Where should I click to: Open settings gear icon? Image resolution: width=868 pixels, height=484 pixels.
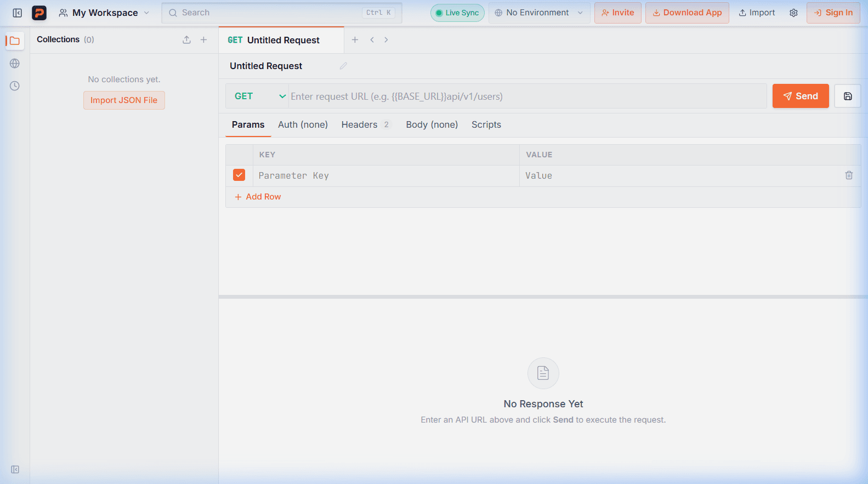[793, 13]
